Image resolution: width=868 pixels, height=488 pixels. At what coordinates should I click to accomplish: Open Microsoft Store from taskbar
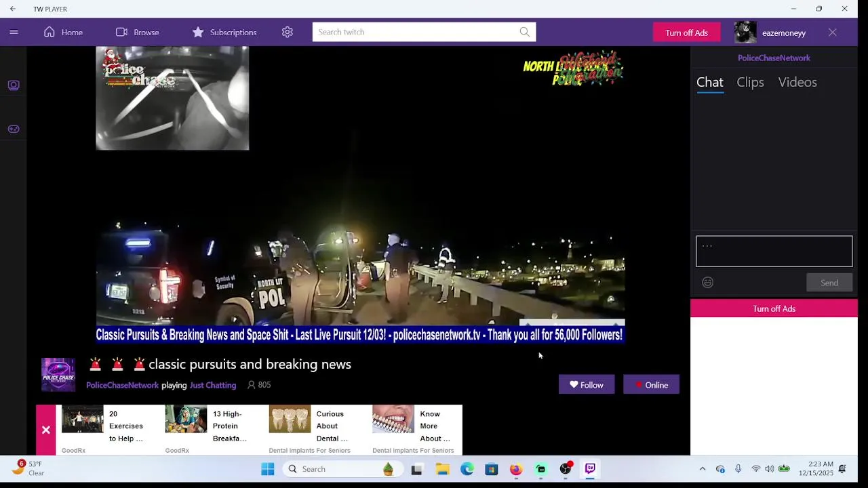pos(492,469)
